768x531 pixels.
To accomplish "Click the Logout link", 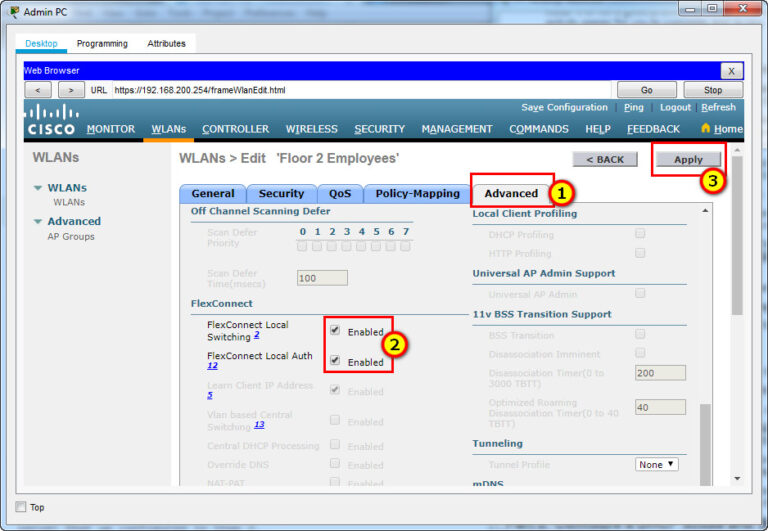I will click(x=675, y=107).
